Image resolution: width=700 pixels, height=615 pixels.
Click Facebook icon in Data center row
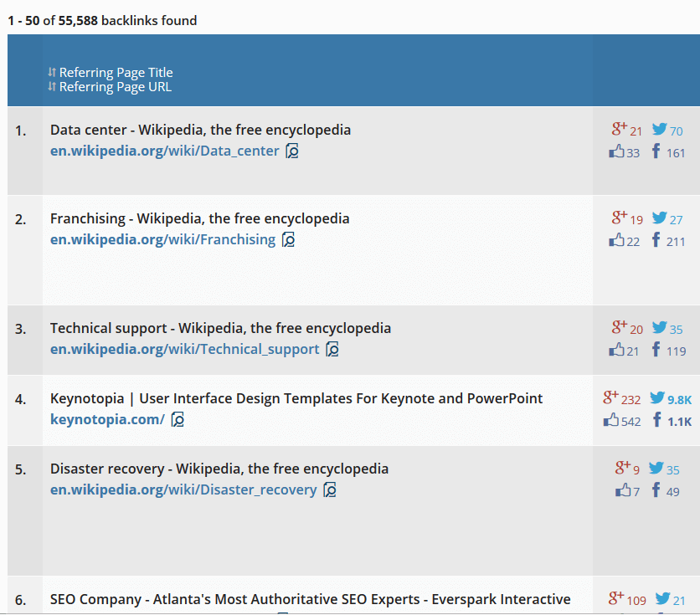656,151
